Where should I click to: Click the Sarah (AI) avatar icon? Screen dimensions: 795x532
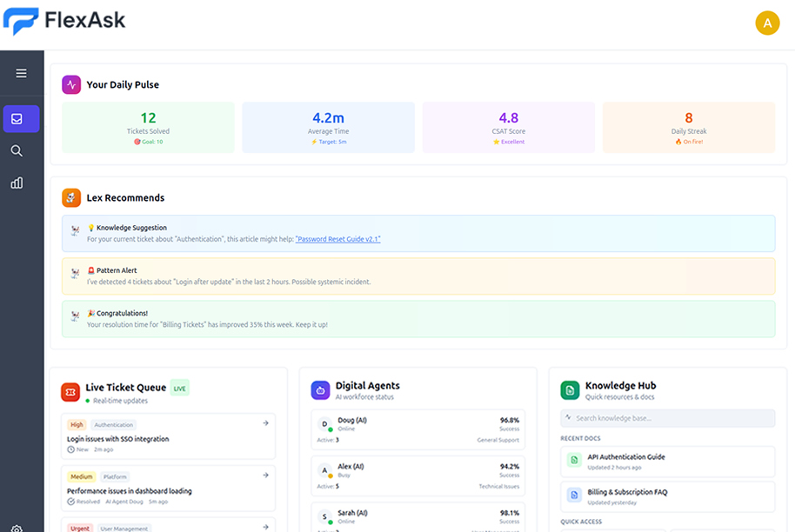325,517
